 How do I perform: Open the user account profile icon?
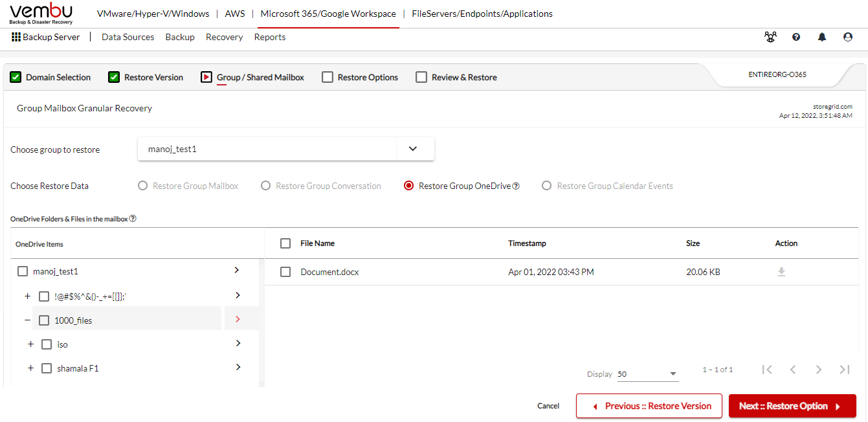[x=848, y=38]
